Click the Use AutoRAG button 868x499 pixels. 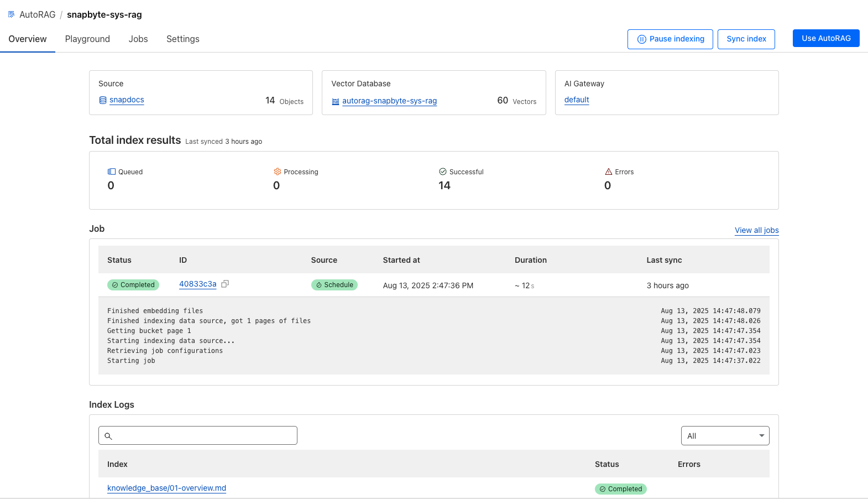(826, 38)
